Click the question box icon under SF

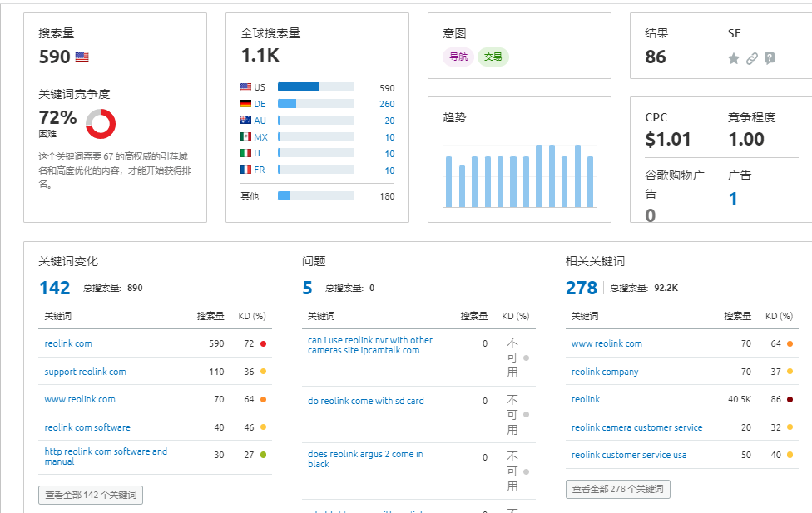(x=770, y=58)
